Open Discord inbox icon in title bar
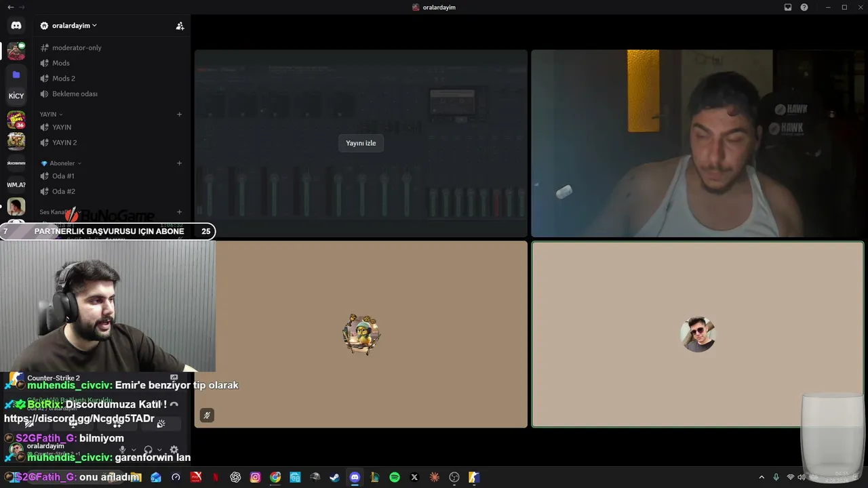This screenshot has height=488, width=868. pos(788,7)
